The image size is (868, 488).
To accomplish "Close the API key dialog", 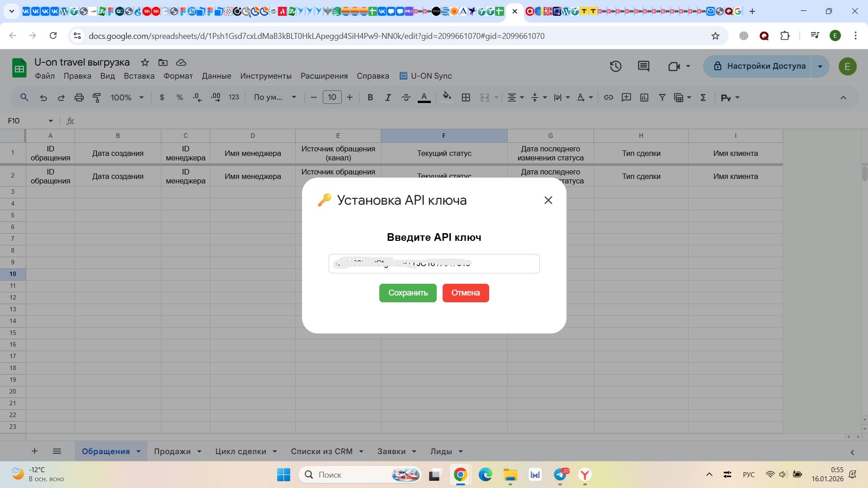I will coord(548,200).
